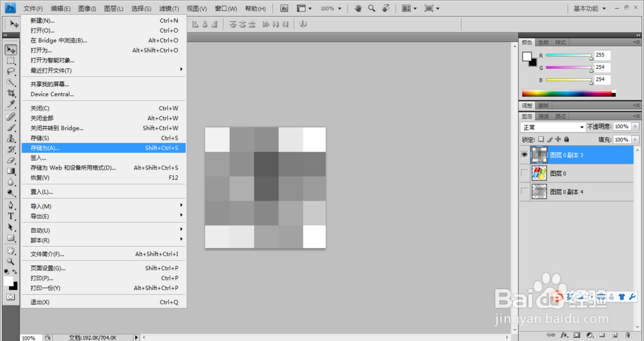
Task: Open the 100% zoom level dropdown
Action: (331, 8)
